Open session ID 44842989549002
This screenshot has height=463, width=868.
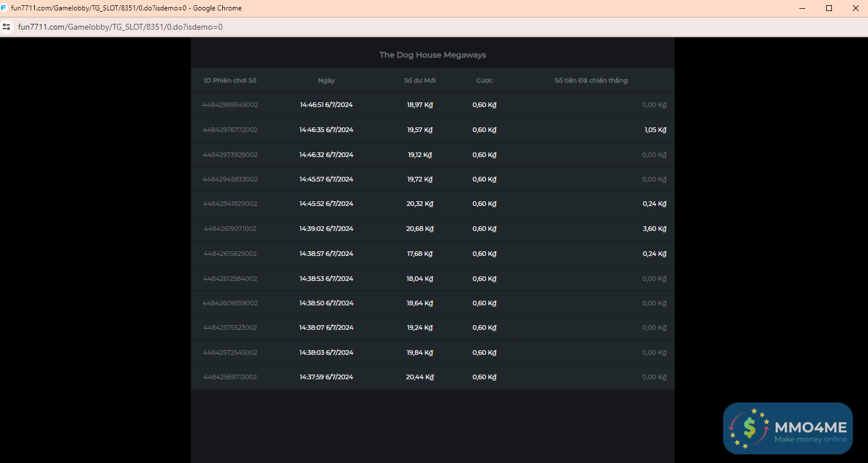[x=230, y=105]
